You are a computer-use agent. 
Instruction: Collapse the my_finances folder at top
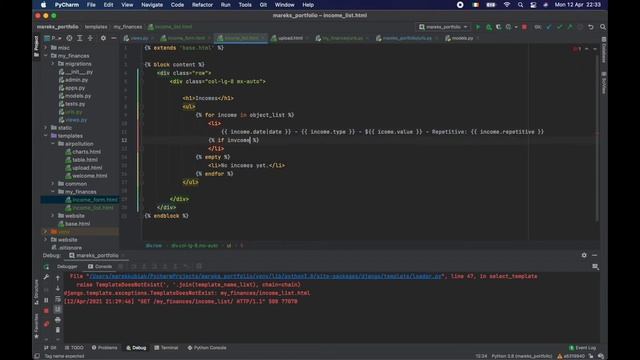click(46, 56)
